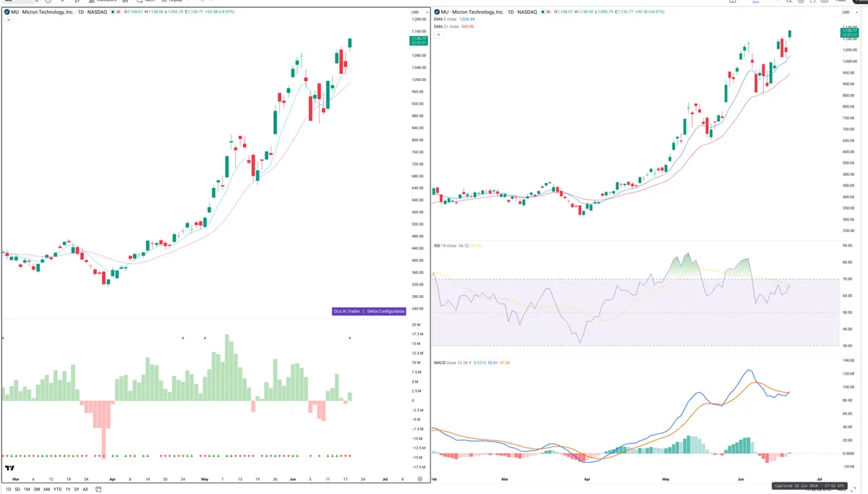868x494 pixels.
Task: Select the YTD time range button
Action: (x=57, y=490)
